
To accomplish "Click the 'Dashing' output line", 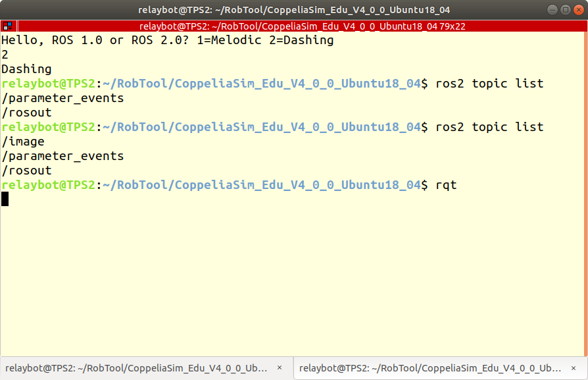I will pos(26,69).
